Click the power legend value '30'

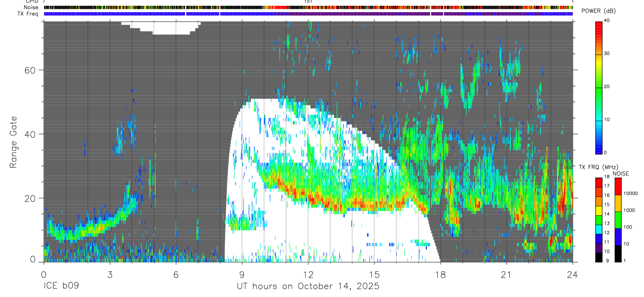(607, 53)
